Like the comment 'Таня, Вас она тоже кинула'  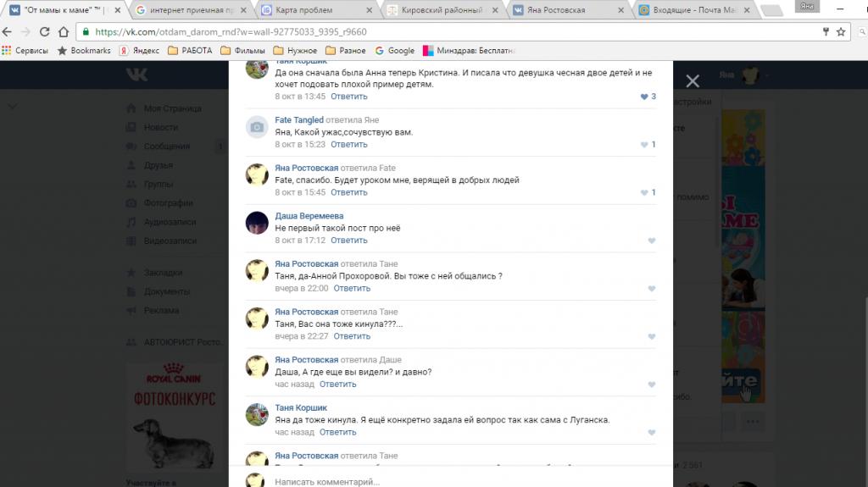[x=652, y=336]
